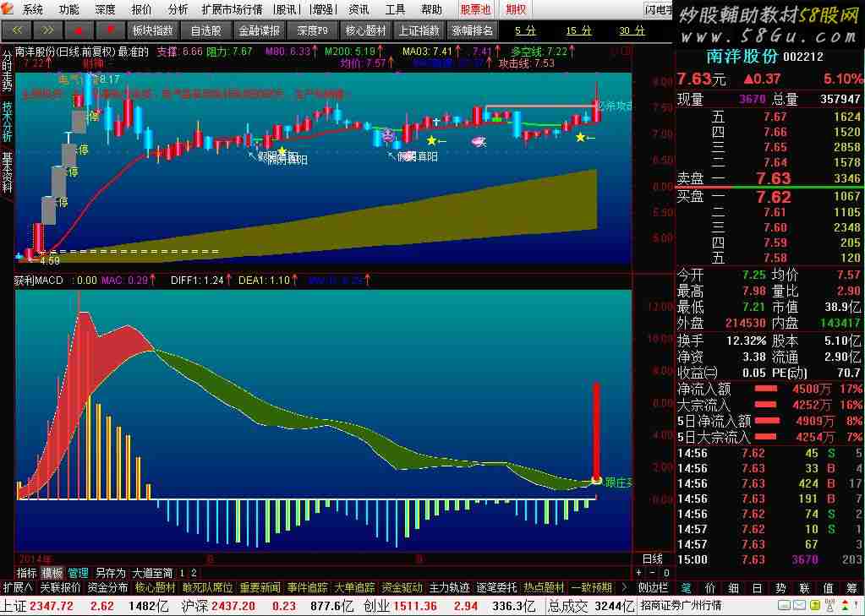This screenshot has height=616, width=865.
Task: Select the 笔 tab in quote panel
Action: pos(687,588)
